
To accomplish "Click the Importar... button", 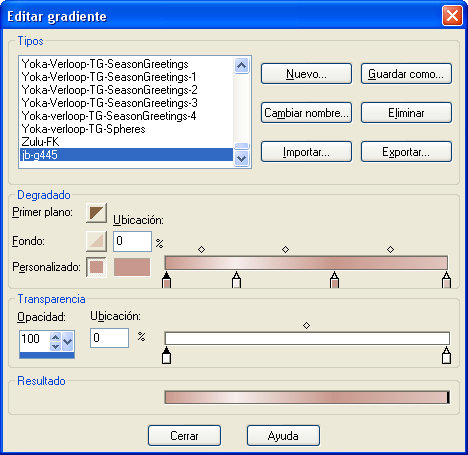I will tap(306, 152).
